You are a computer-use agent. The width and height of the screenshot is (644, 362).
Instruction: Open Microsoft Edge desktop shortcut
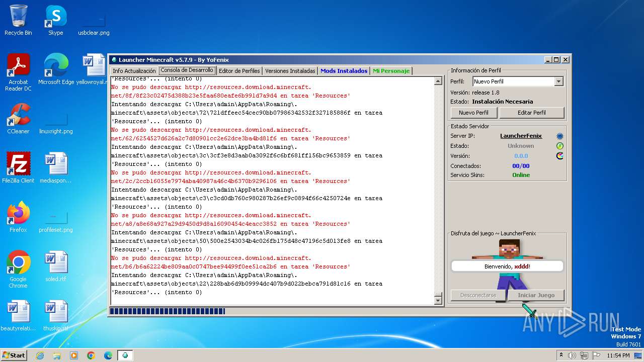(56, 69)
